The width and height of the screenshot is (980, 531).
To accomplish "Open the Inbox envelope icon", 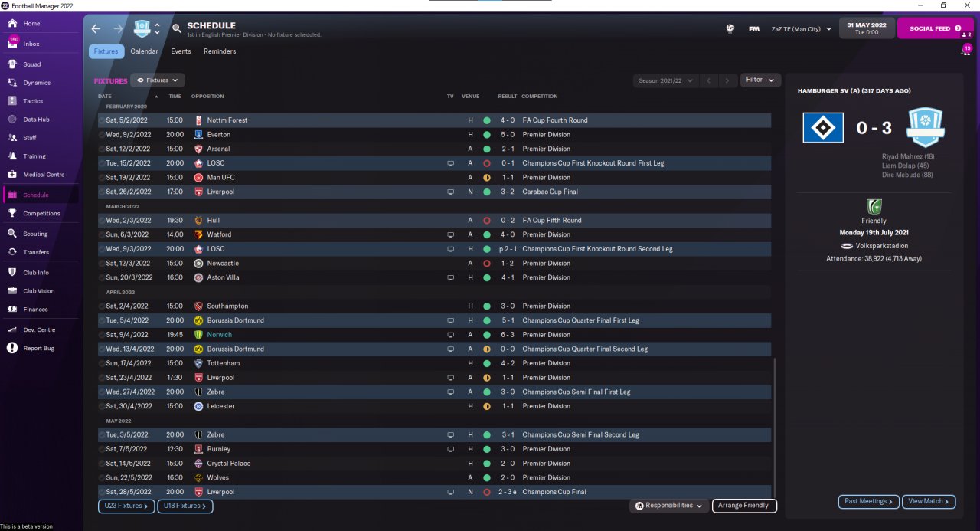I will click(12, 44).
